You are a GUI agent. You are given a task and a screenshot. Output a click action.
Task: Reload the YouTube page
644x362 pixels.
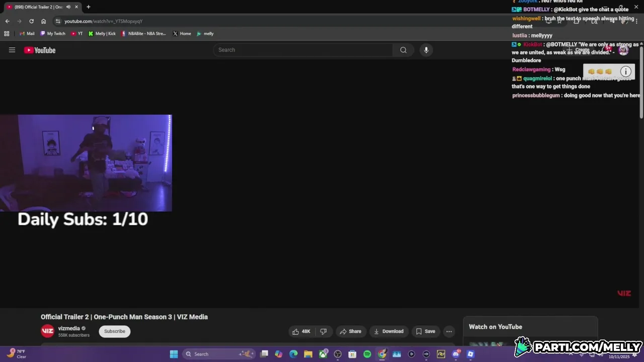click(x=31, y=21)
